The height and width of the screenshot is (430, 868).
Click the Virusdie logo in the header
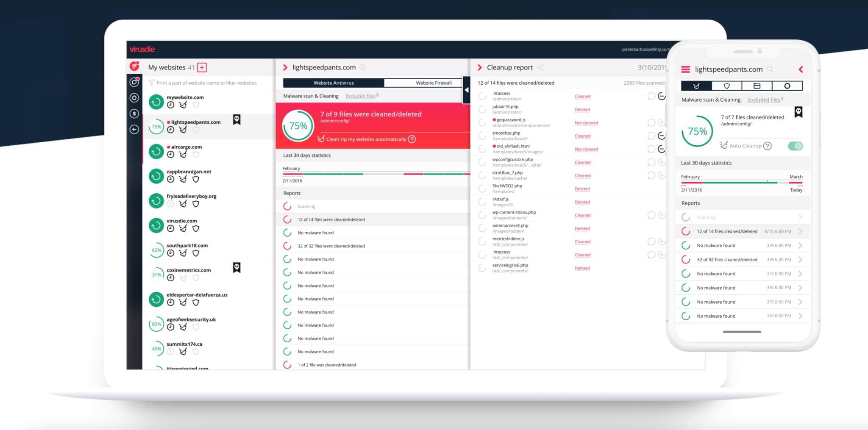coord(142,49)
